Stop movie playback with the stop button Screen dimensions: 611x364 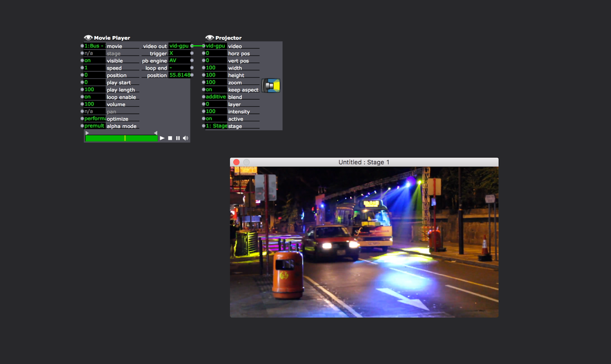170,138
